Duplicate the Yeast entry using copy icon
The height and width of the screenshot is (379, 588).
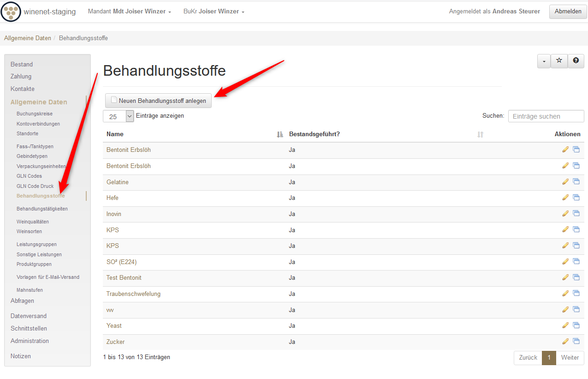coord(576,325)
